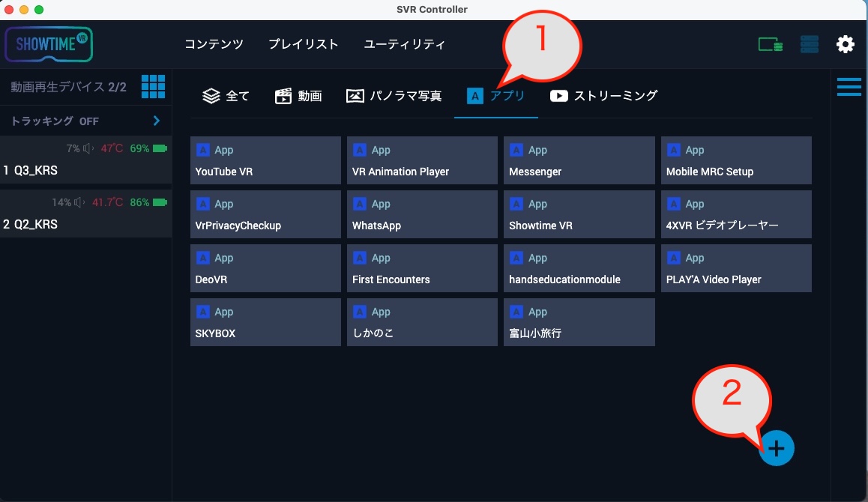
Task: Open the プレイリスト menu
Action: click(x=304, y=44)
